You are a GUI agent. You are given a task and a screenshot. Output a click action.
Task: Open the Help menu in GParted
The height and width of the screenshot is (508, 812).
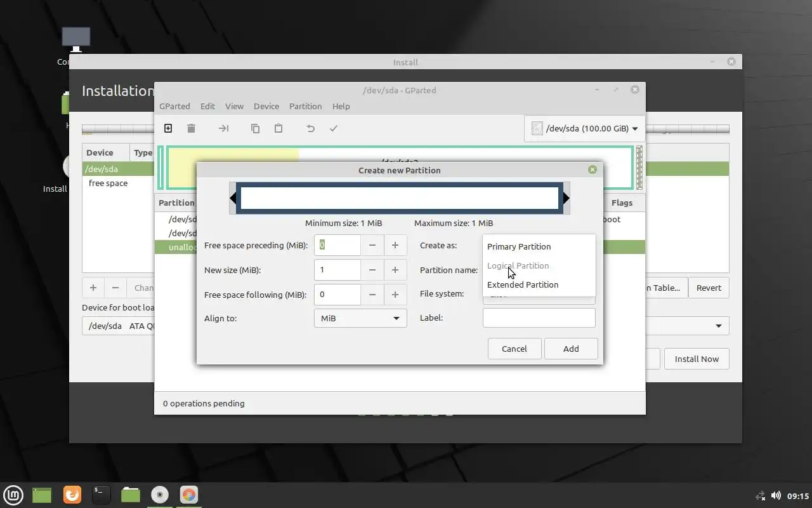[341, 106]
